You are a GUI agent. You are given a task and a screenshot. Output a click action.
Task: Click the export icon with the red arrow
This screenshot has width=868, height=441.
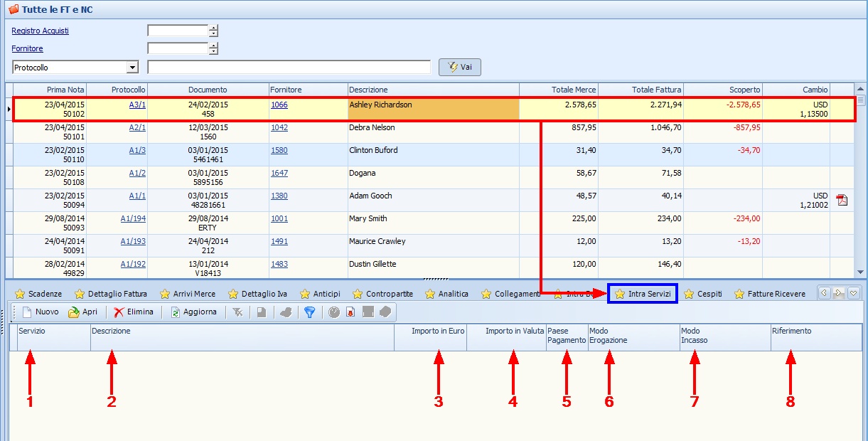click(x=350, y=312)
